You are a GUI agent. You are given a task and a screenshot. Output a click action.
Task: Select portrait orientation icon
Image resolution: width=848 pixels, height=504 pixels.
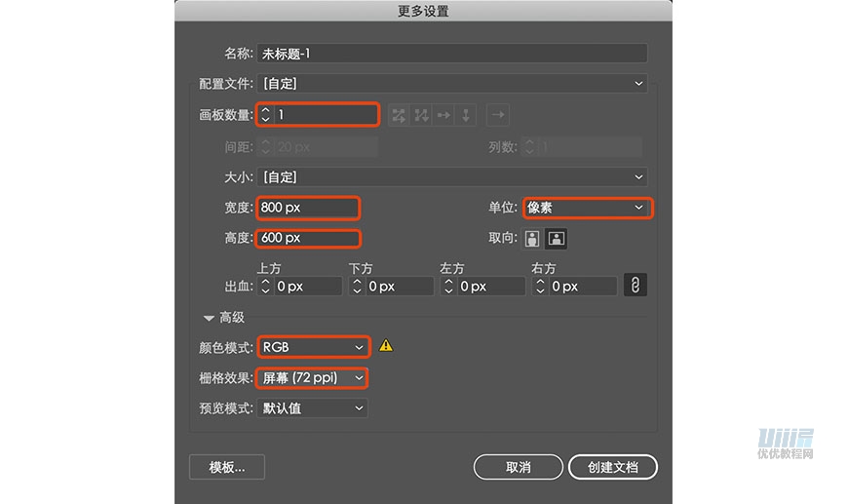click(x=532, y=239)
